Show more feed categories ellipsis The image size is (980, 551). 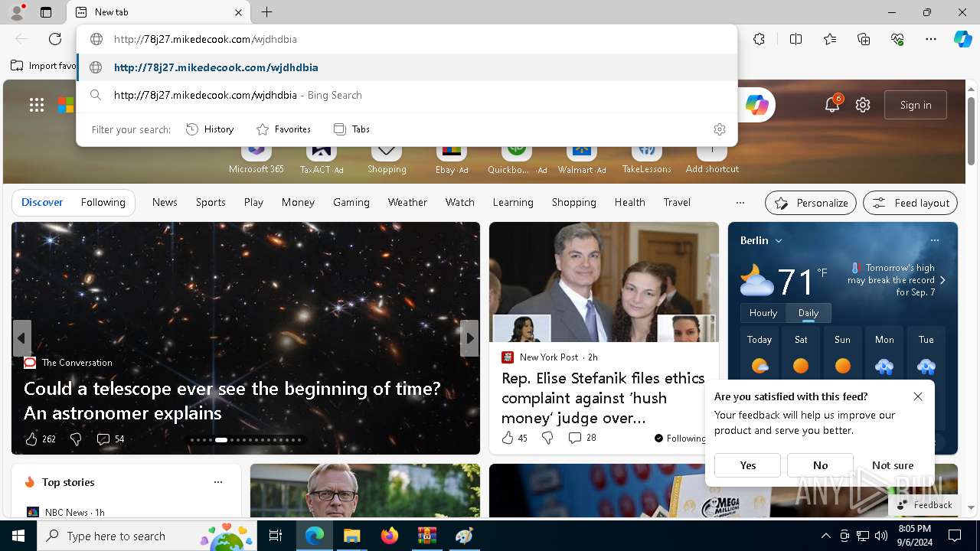pos(740,203)
